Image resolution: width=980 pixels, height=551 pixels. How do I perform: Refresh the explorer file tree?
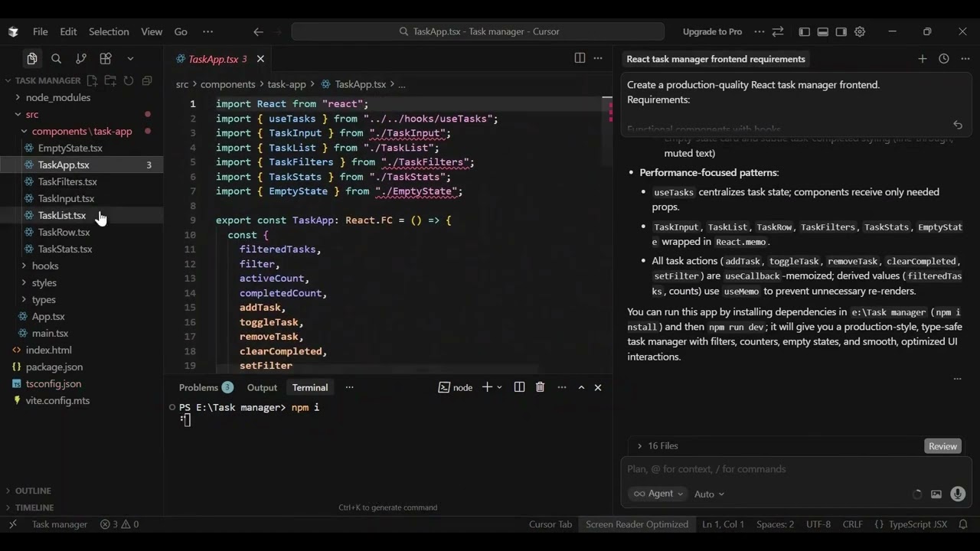[x=129, y=80]
